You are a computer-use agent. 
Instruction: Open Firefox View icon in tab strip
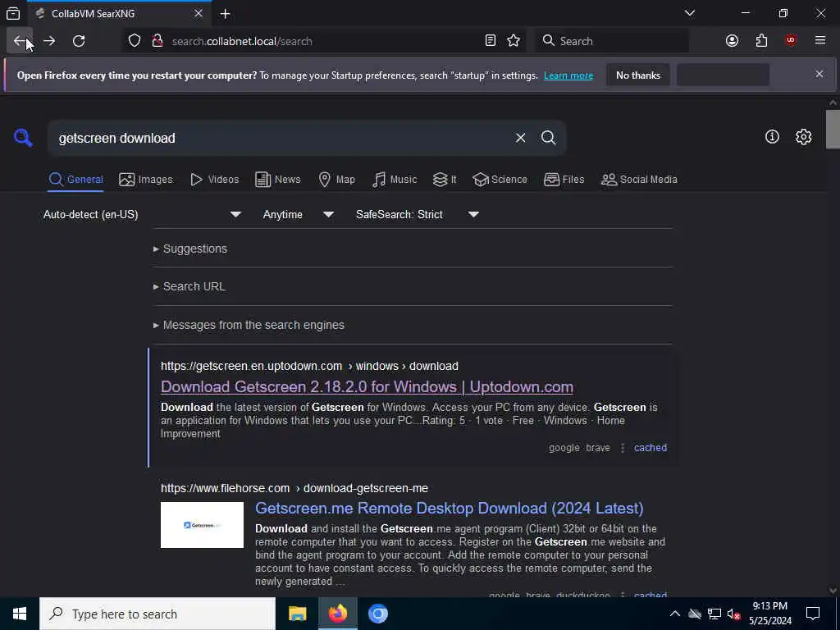(x=13, y=13)
